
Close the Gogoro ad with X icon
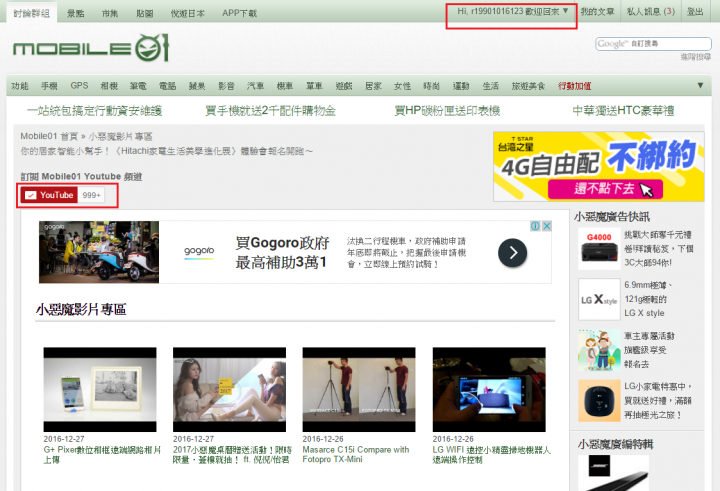click(546, 226)
